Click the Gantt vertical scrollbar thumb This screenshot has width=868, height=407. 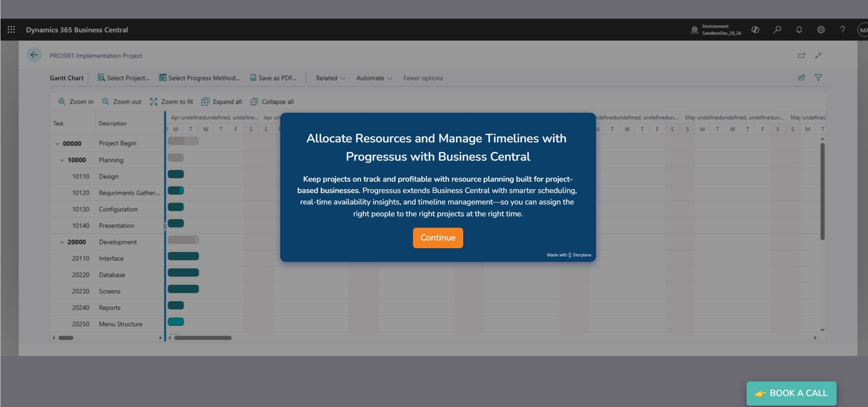coord(822,192)
